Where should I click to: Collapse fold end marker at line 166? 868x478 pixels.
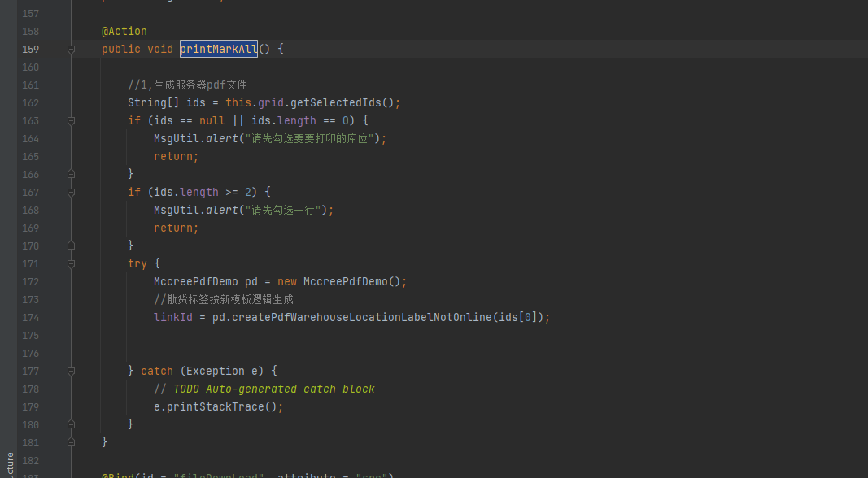click(x=71, y=174)
